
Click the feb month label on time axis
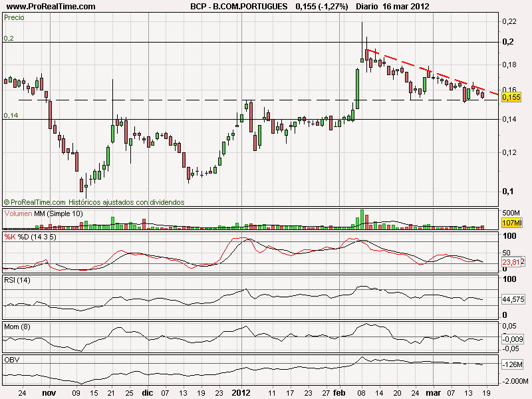pos(339,393)
